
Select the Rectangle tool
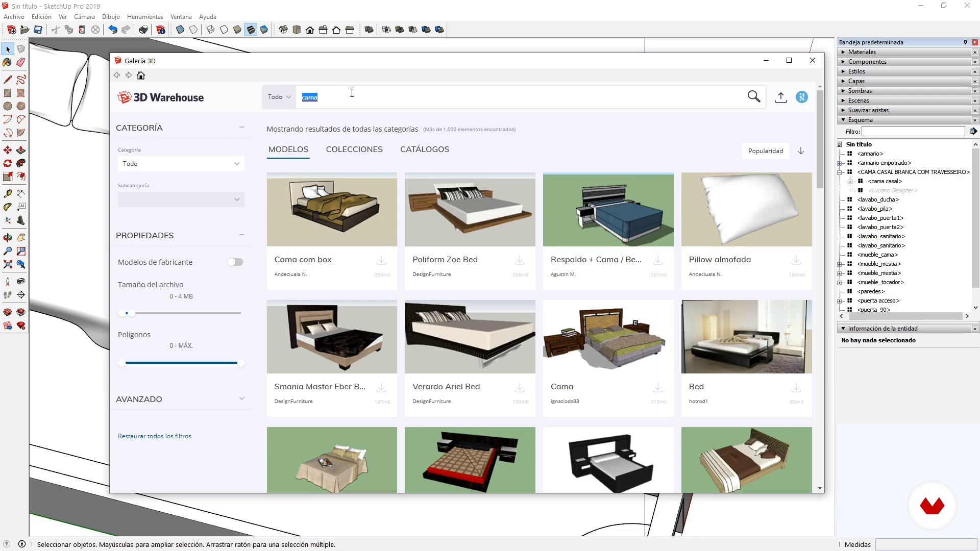click(x=8, y=93)
